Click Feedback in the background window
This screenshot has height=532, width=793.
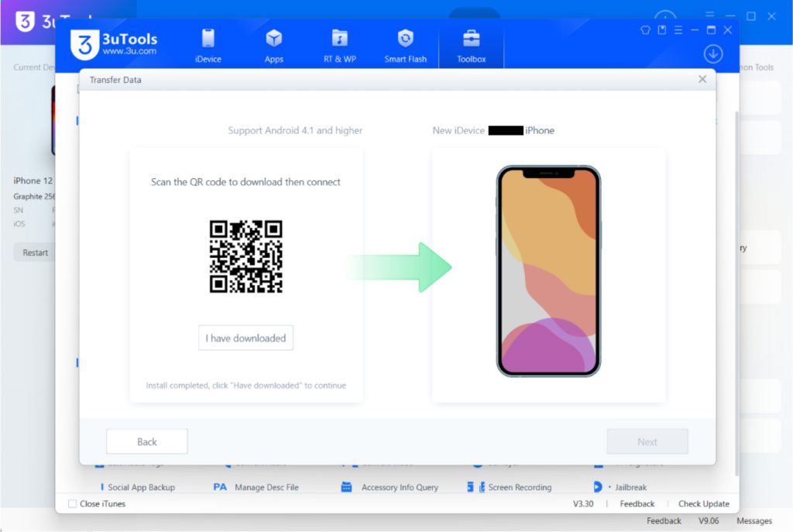[664, 521]
